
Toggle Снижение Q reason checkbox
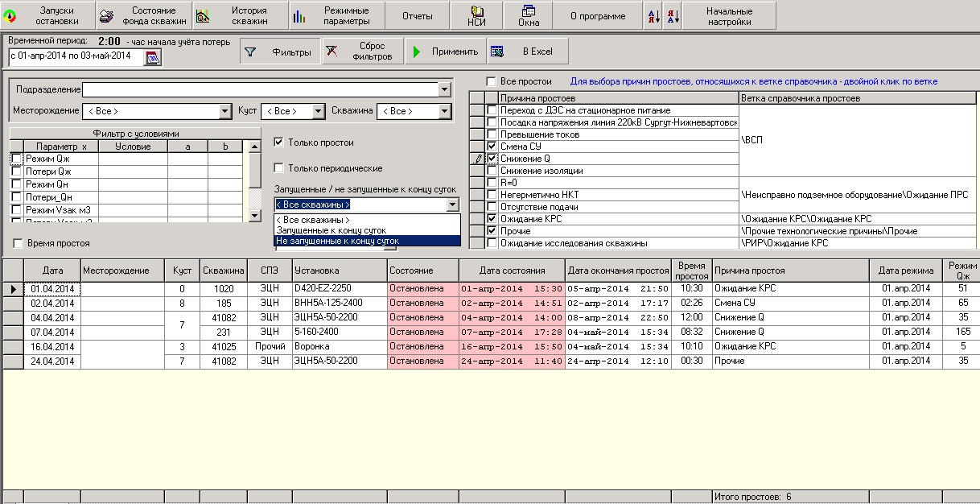(x=492, y=159)
